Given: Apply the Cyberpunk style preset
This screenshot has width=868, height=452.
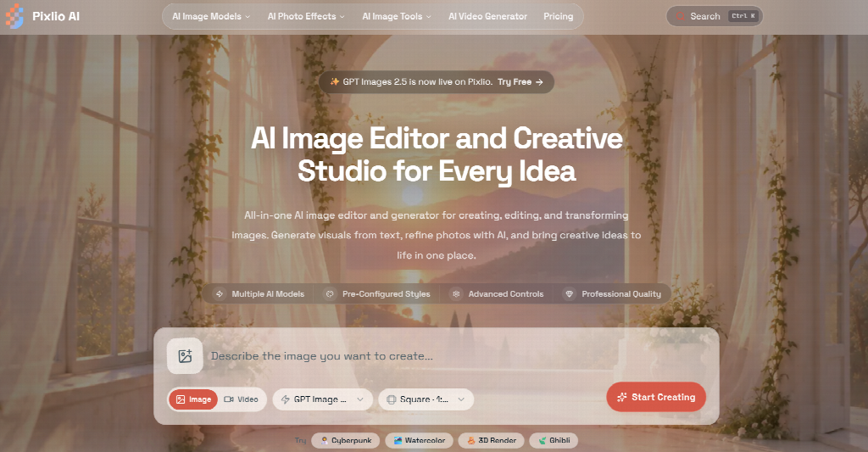Looking at the screenshot, I should coord(346,441).
